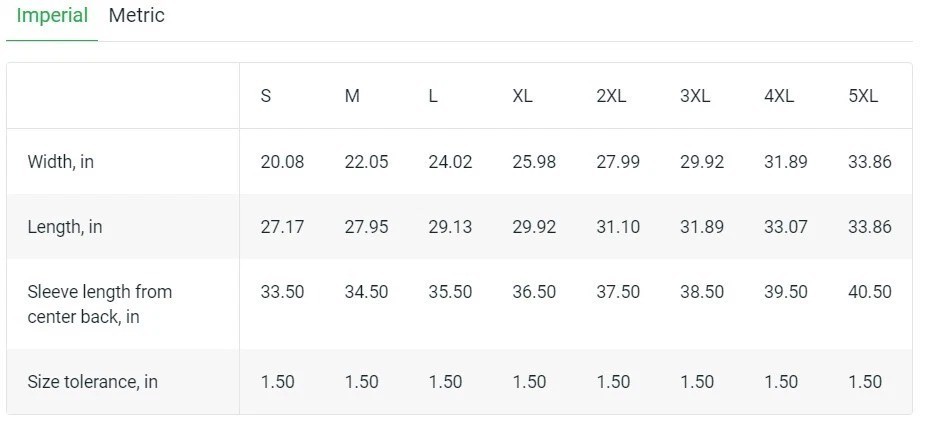
Task: Click the 2XL size column header
Action: tap(611, 96)
